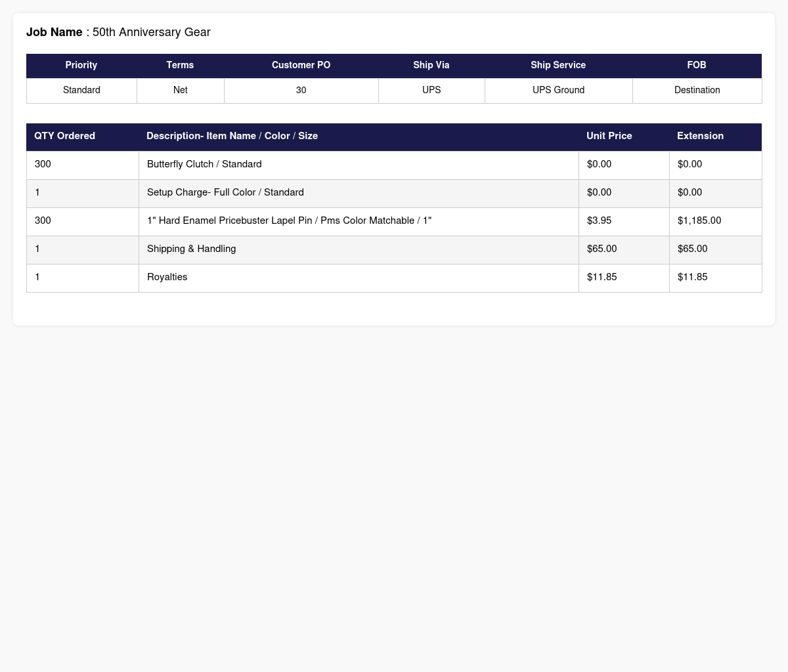Click the Unit Price column header
The height and width of the screenshot is (672, 788).
click(624, 136)
